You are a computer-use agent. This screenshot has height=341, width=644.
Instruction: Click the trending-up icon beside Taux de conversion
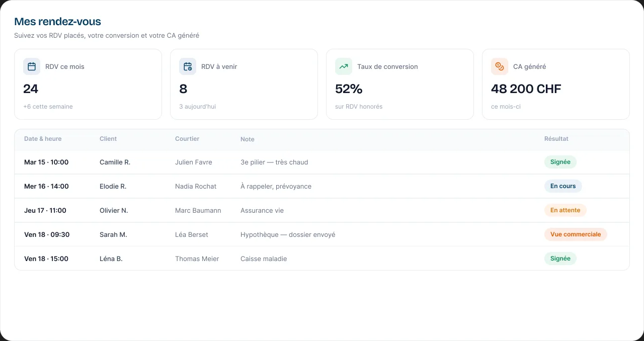pos(344,66)
